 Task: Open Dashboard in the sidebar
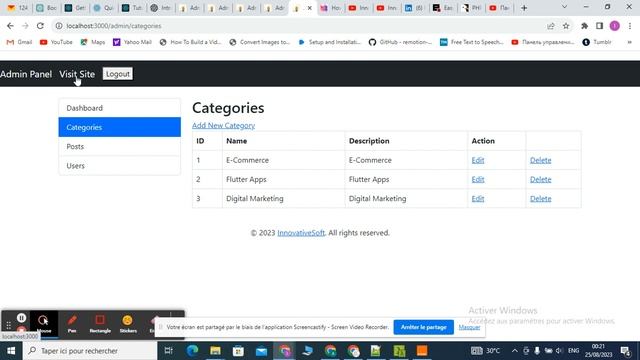(120, 108)
